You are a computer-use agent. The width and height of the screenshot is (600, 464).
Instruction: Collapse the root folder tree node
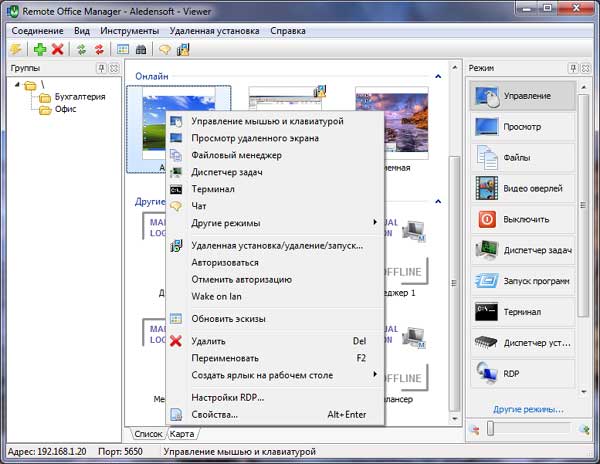click(17, 84)
